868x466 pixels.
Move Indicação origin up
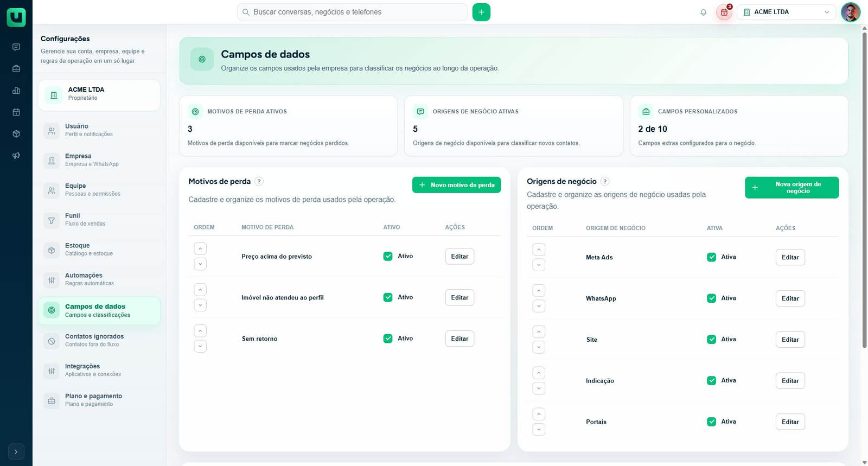[539, 373]
